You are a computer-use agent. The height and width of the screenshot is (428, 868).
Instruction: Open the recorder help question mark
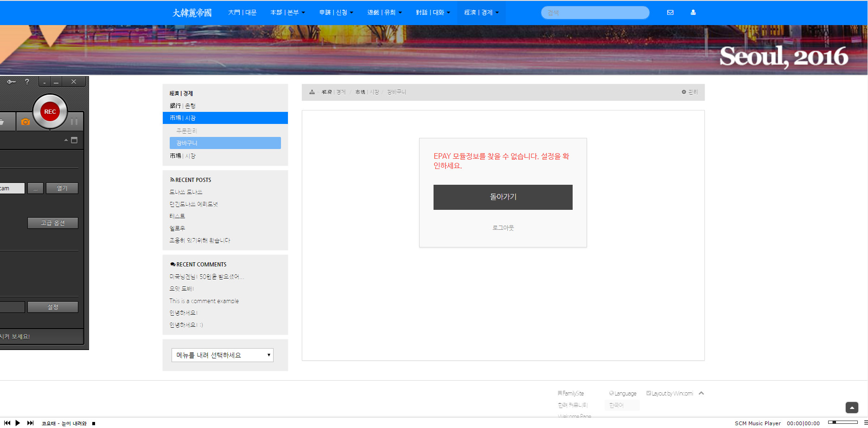(27, 82)
